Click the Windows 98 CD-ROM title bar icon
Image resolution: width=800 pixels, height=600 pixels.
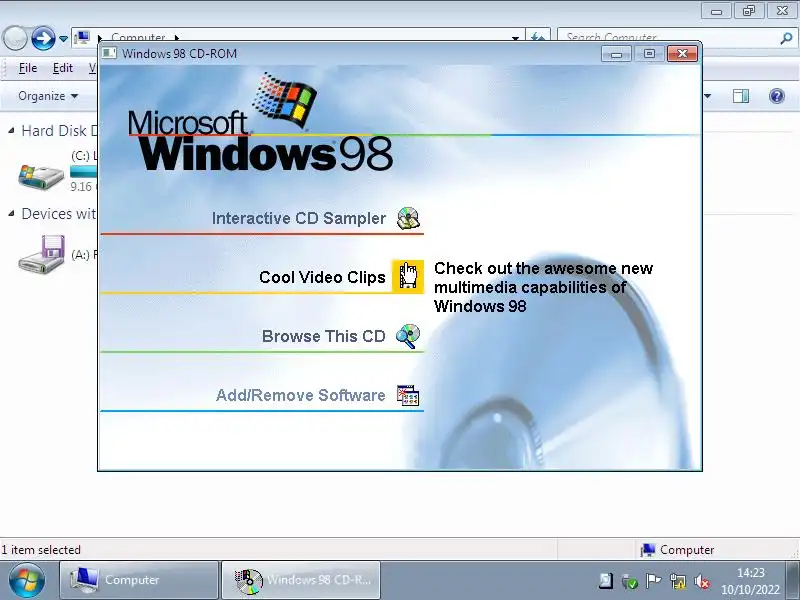pos(109,53)
